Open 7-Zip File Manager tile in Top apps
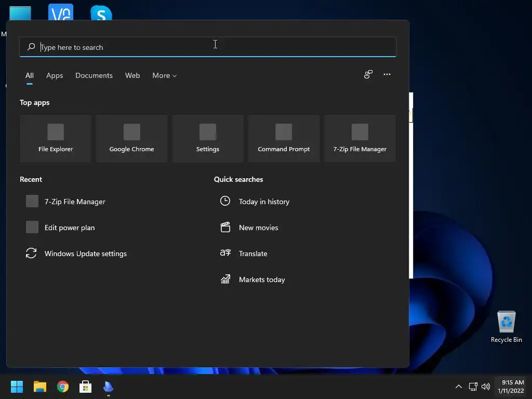Image resolution: width=532 pixels, height=399 pixels. pos(360,139)
